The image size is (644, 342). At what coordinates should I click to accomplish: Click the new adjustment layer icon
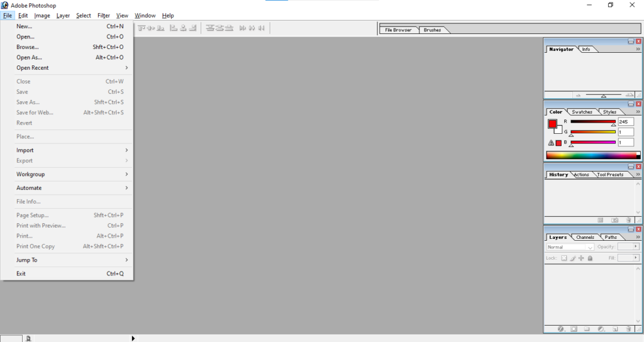(x=601, y=329)
